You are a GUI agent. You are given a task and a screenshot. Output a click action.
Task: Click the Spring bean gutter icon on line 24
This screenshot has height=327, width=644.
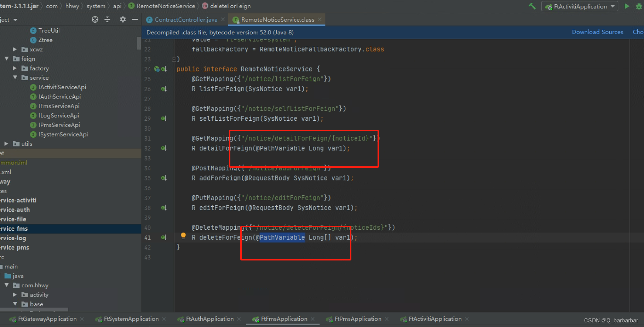click(156, 69)
